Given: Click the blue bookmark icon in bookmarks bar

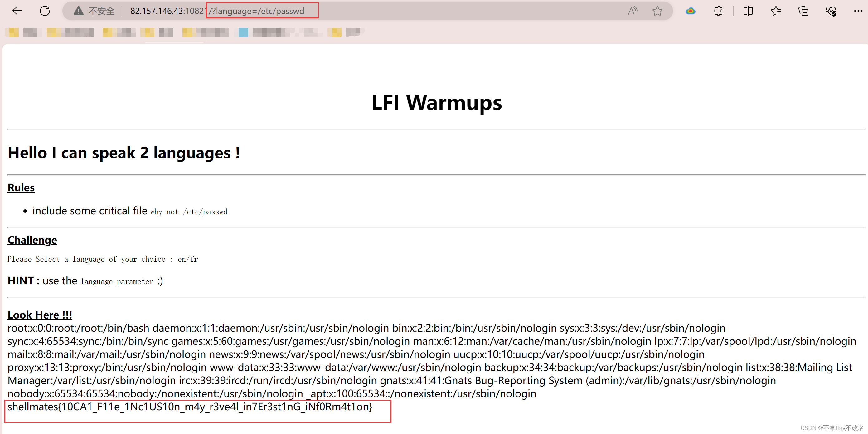Looking at the screenshot, I should 243,32.
